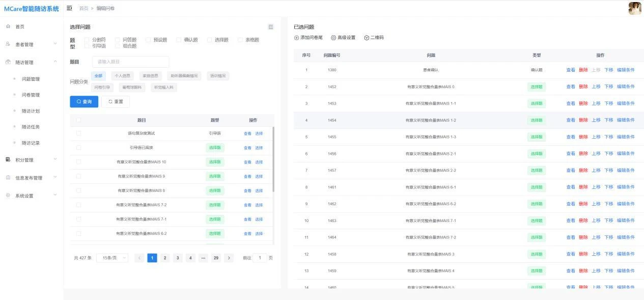644x300 pixels.
Task: Click the 首页 home icon in sidebar
Action: pos(8,26)
